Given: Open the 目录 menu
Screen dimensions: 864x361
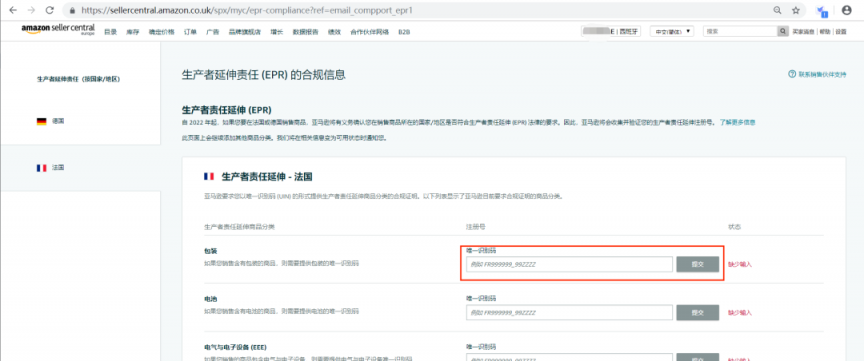Looking at the screenshot, I should click(111, 32).
